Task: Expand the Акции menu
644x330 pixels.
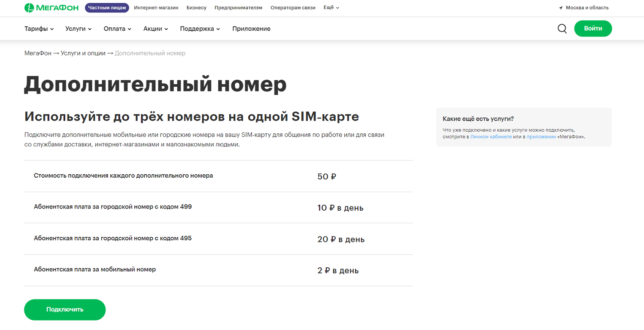Action: point(156,29)
